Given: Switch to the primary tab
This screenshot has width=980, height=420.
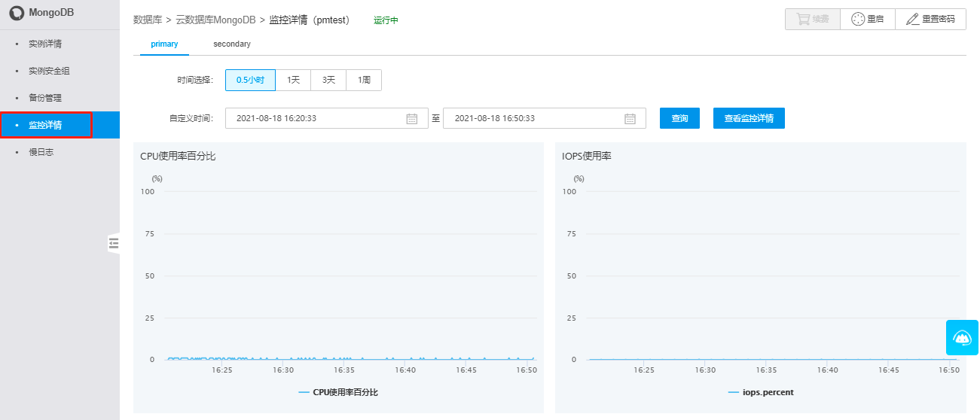Looking at the screenshot, I should pos(164,44).
